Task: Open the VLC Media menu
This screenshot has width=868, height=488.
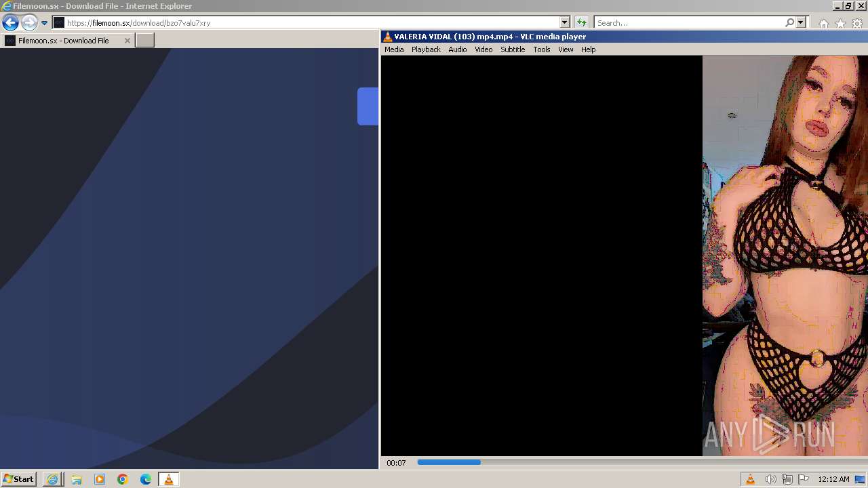Action: (394, 49)
